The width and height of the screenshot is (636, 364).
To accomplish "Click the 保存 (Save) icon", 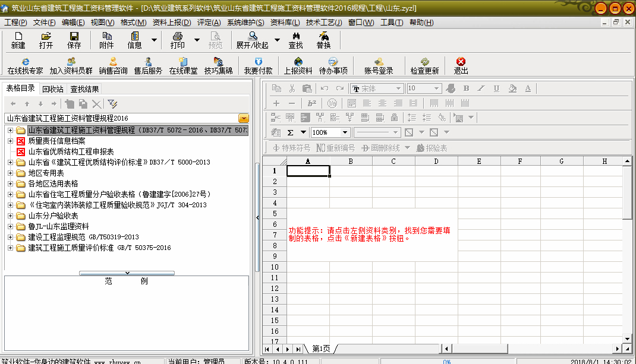I will (74, 40).
